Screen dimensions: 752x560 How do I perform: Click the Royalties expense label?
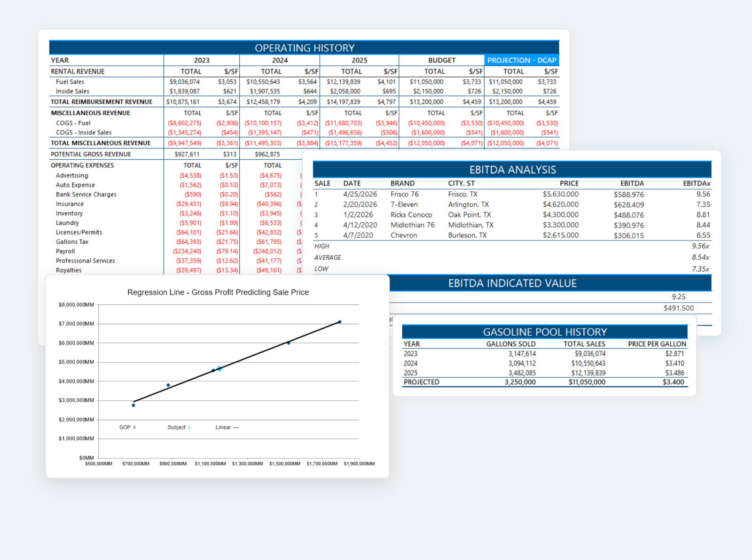coord(69,270)
